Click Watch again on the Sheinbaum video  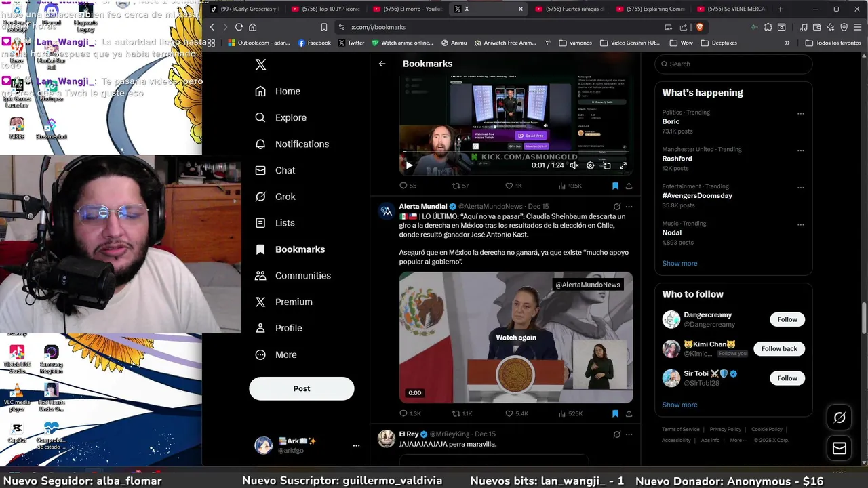[x=516, y=337]
